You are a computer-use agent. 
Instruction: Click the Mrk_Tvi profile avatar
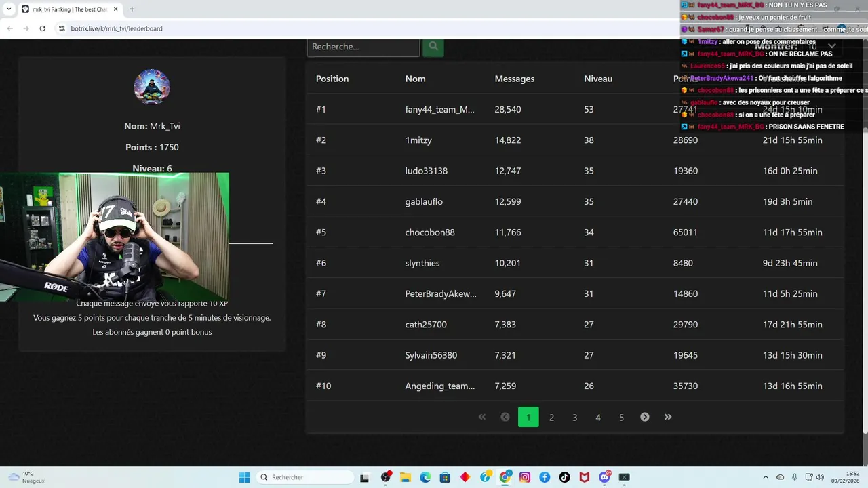pyautogui.click(x=152, y=87)
